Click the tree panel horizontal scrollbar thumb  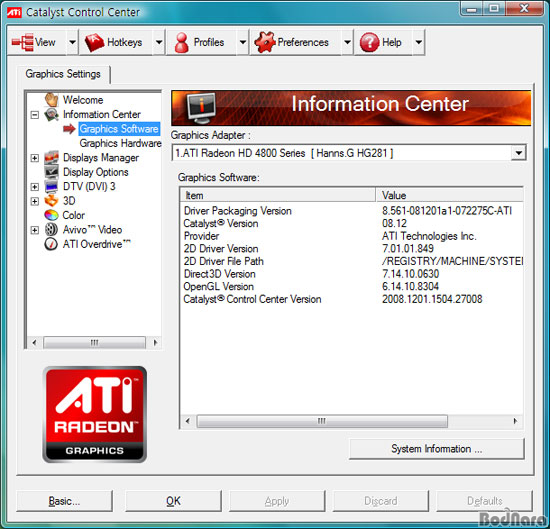[94, 342]
